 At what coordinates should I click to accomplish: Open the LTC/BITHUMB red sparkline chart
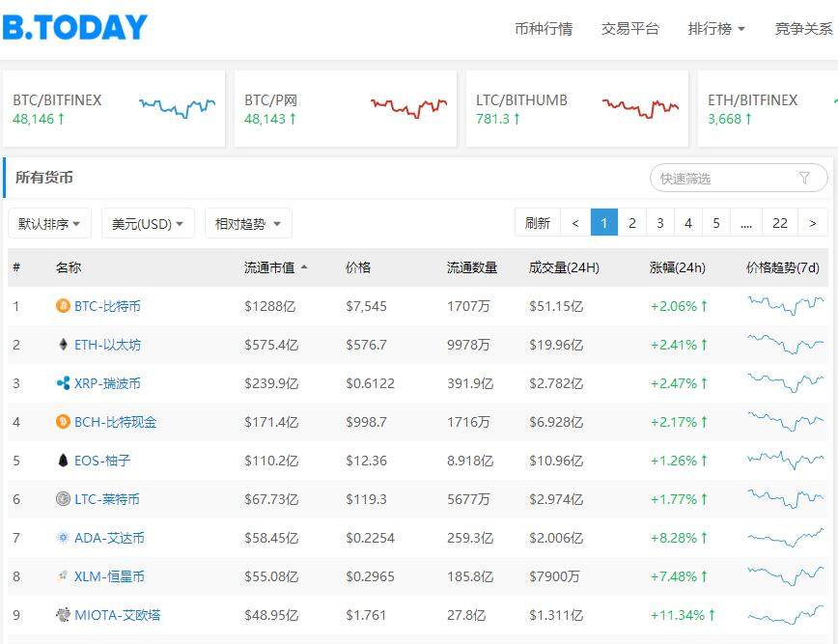coord(640,107)
